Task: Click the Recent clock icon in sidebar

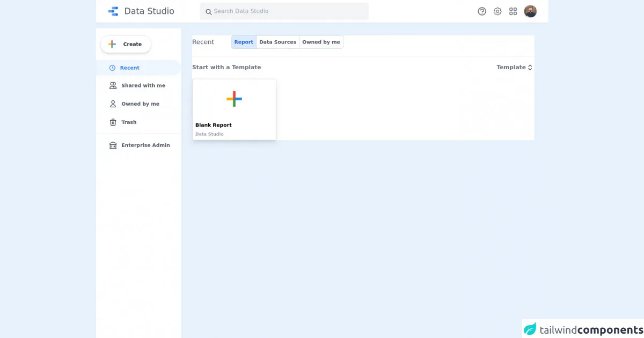Action: coord(112,68)
